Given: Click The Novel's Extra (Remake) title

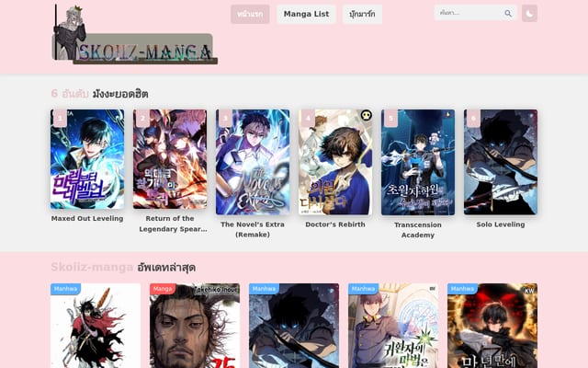Looking at the screenshot, I should (x=253, y=229).
